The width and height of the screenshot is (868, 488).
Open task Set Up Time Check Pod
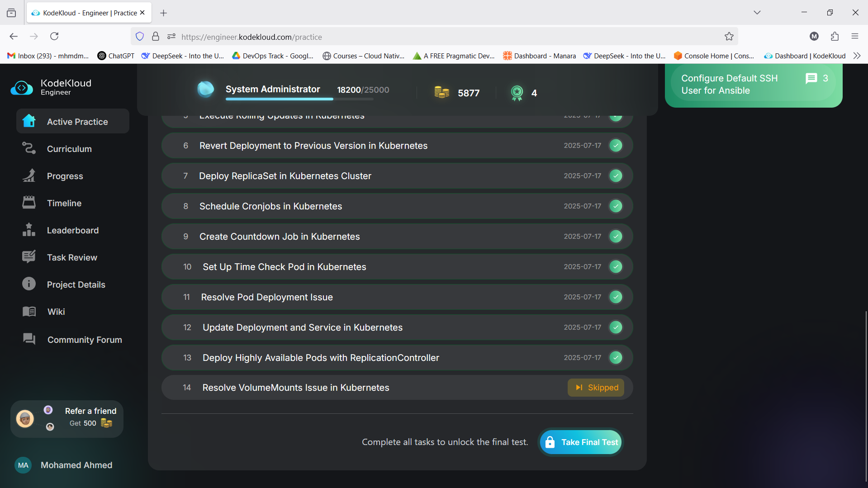pos(397,267)
